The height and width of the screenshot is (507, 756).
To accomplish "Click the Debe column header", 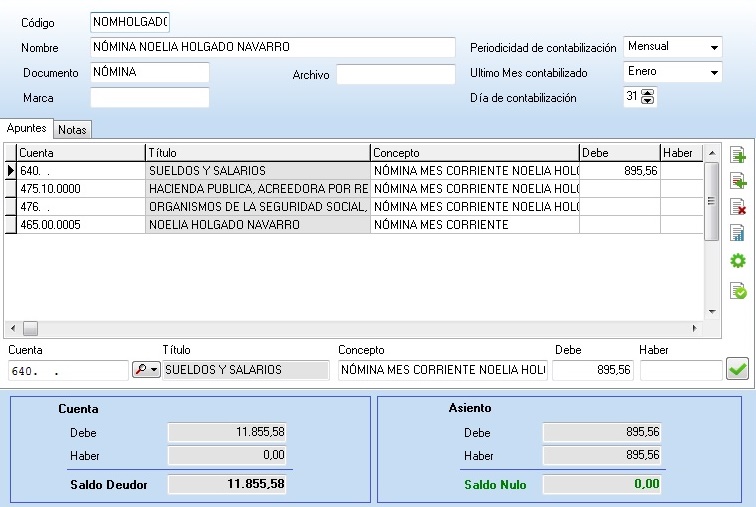I will pos(619,153).
